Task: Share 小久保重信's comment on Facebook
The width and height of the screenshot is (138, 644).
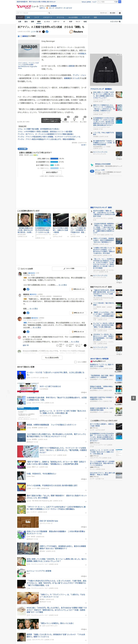Action: pyautogui.click(x=28, y=332)
